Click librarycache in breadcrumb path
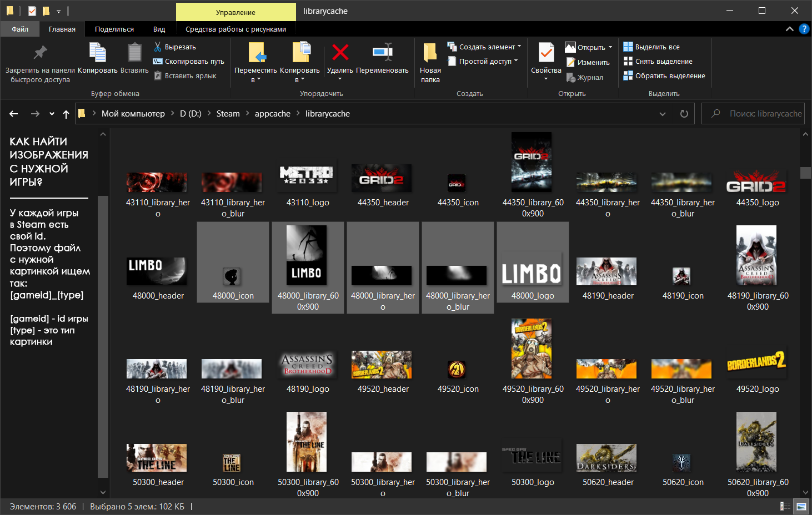The image size is (812, 515). pyautogui.click(x=328, y=114)
